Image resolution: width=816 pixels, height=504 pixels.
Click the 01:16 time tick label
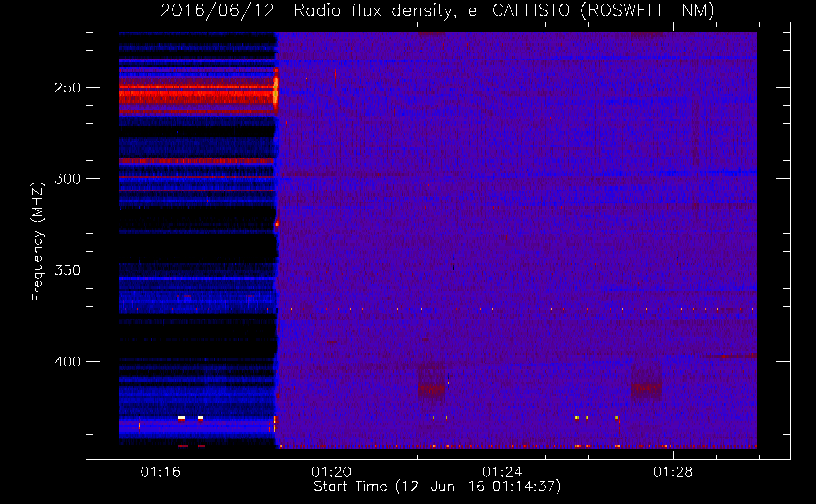click(x=161, y=472)
